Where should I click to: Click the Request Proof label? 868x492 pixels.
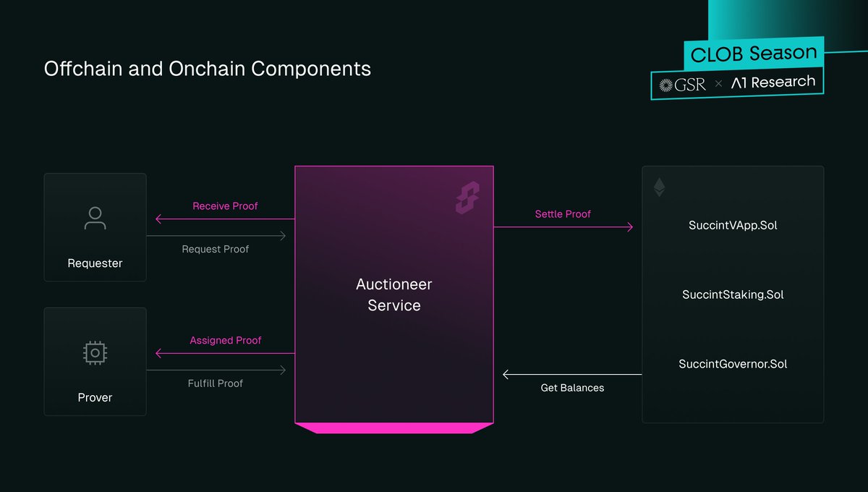(x=216, y=249)
